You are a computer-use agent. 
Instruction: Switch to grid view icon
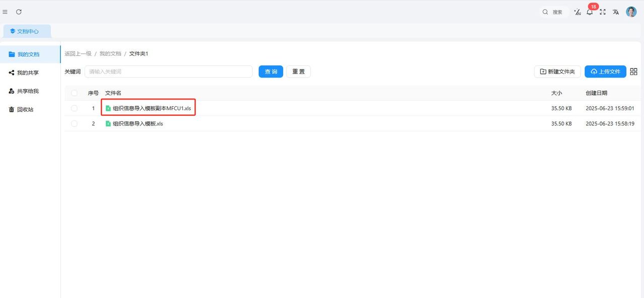coord(634,71)
